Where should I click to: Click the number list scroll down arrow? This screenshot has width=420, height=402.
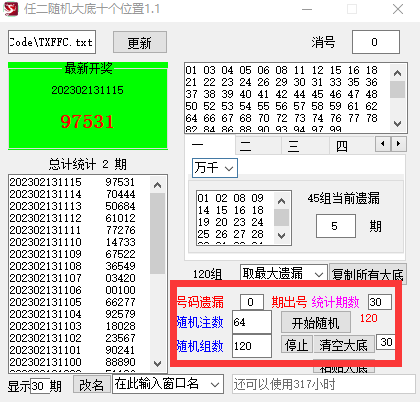[397, 124]
